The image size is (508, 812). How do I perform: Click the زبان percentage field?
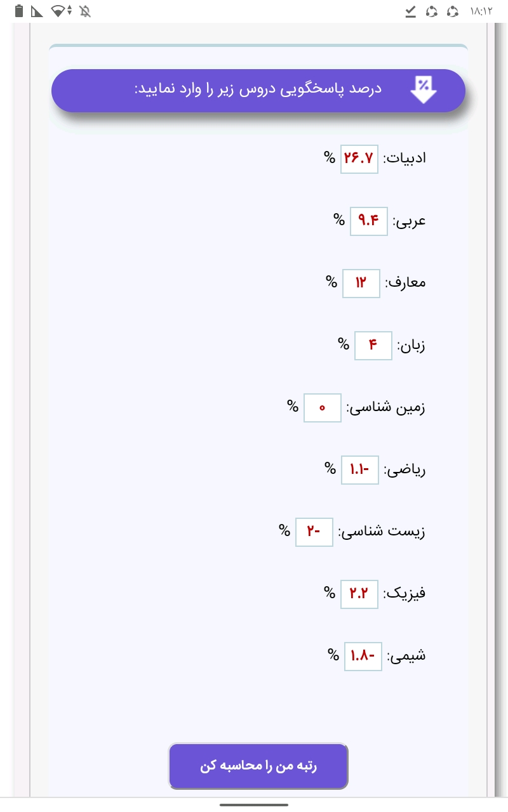coord(373,345)
